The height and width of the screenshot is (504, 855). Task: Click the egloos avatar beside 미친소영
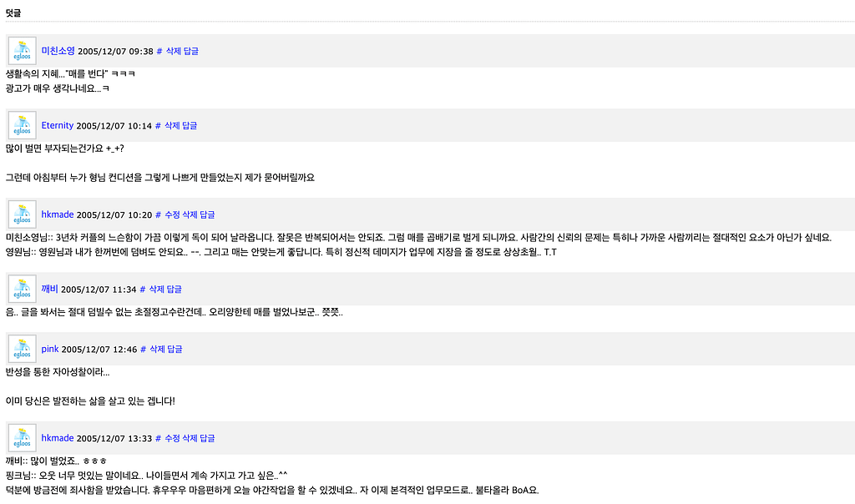point(22,51)
